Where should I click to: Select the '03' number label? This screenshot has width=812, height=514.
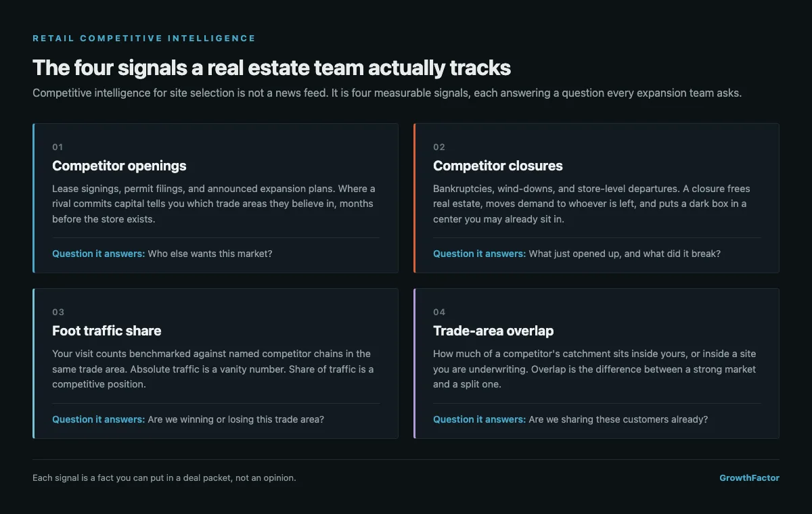58,312
